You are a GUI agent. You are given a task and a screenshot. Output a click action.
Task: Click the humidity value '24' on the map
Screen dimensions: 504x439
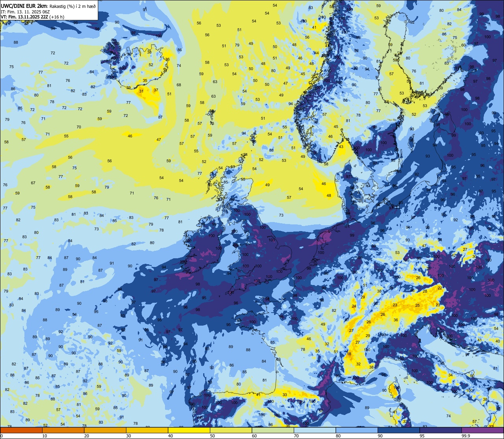tap(354, 306)
